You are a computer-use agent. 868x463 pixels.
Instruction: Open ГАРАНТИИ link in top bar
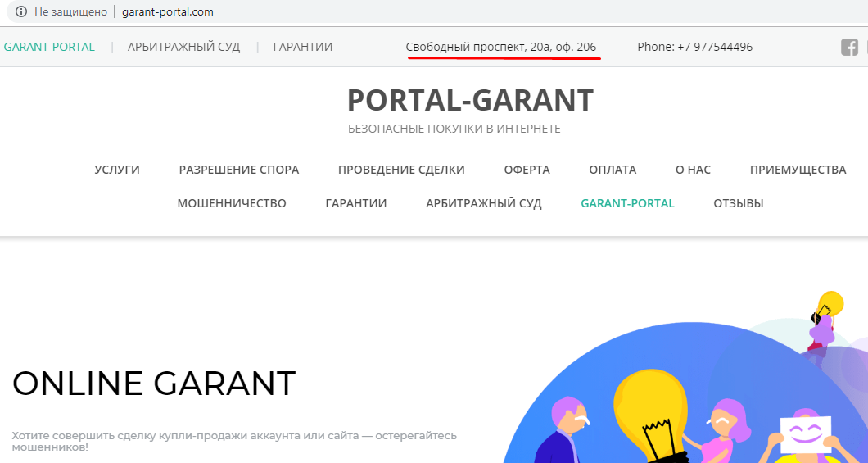tap(303, 47)
